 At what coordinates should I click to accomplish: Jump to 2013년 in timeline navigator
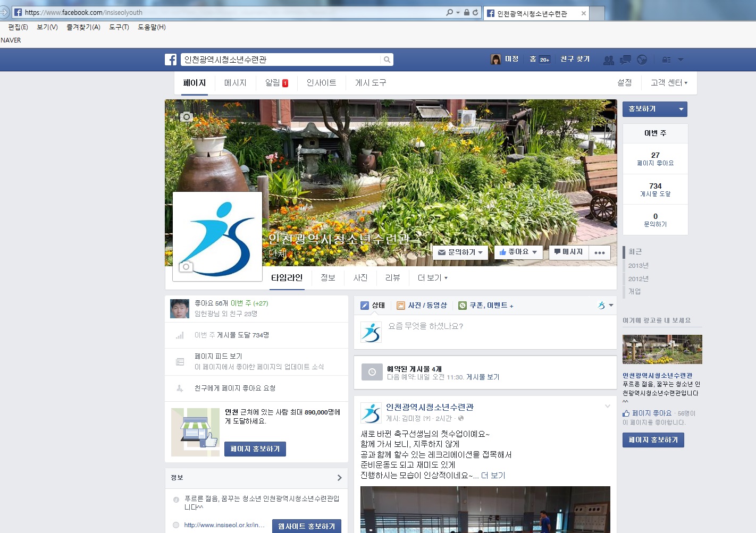(x=639, y=266)
